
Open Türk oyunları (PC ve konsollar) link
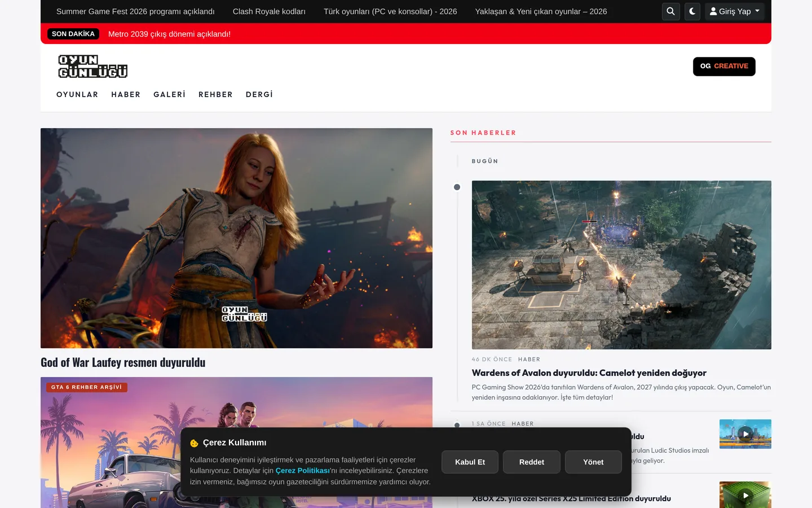point(390,11)
